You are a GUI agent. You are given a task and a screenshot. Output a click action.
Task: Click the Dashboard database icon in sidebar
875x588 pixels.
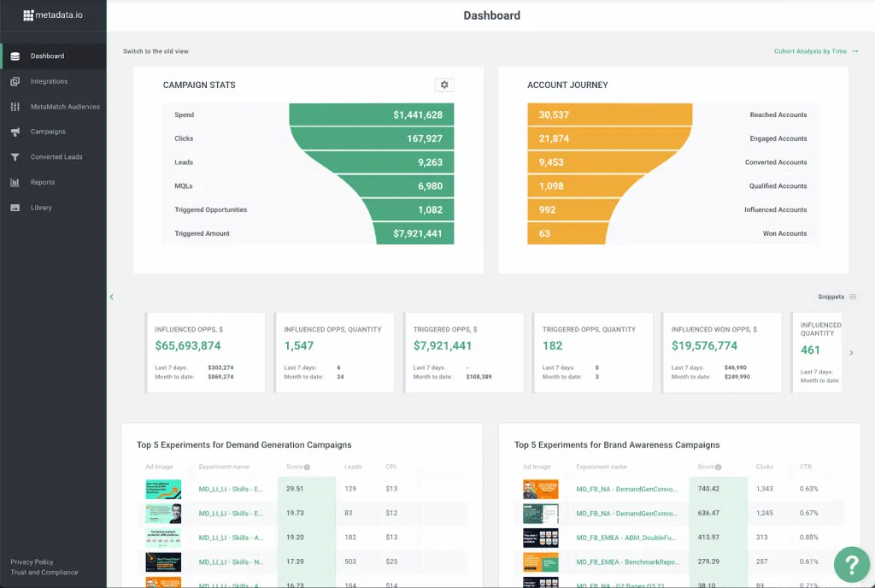pos(15,56)
